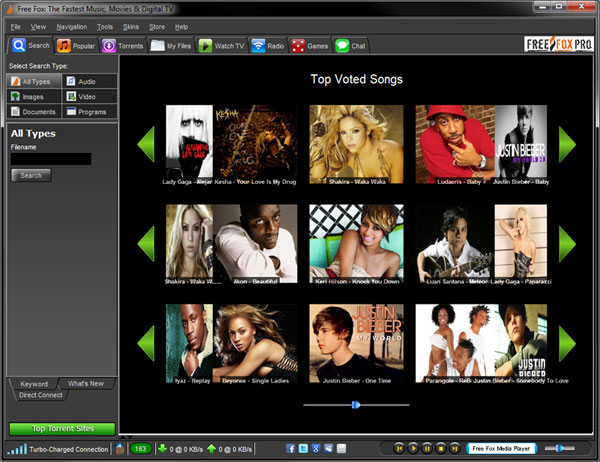Click the green upload arrow icon
The image size is (600, 462).
(x=211, y=449)
